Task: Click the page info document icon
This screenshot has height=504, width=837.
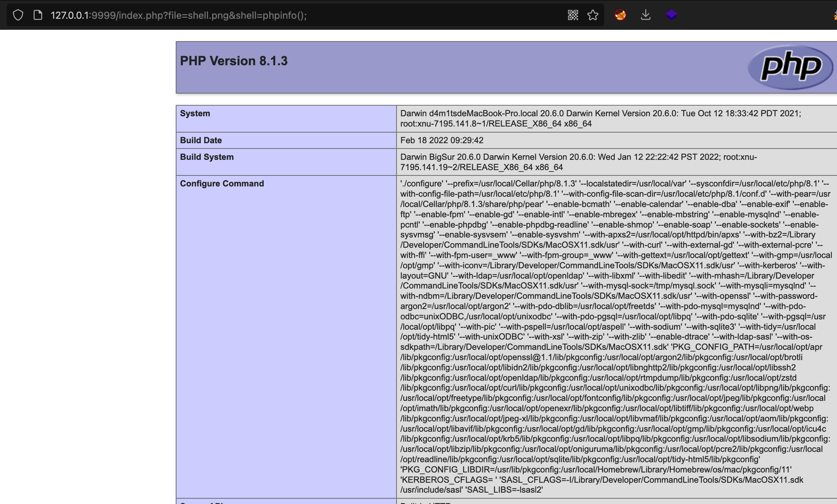Action: pyautogui.click(x=38, y=15)
